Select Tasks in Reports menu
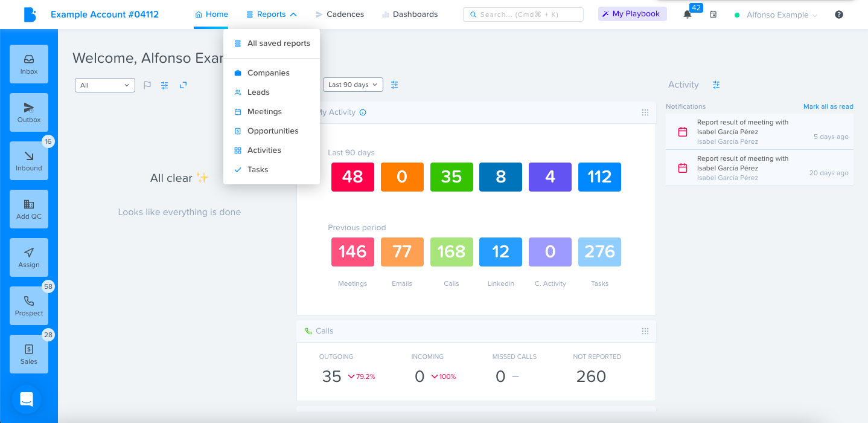 point(272,169)
